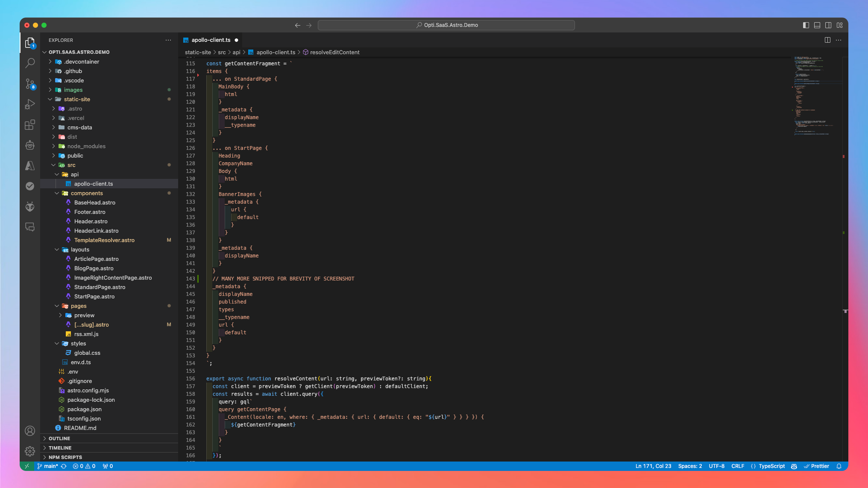868x488 pixels.
Task: Open Customize Layout icon
Action: (839, 25)
